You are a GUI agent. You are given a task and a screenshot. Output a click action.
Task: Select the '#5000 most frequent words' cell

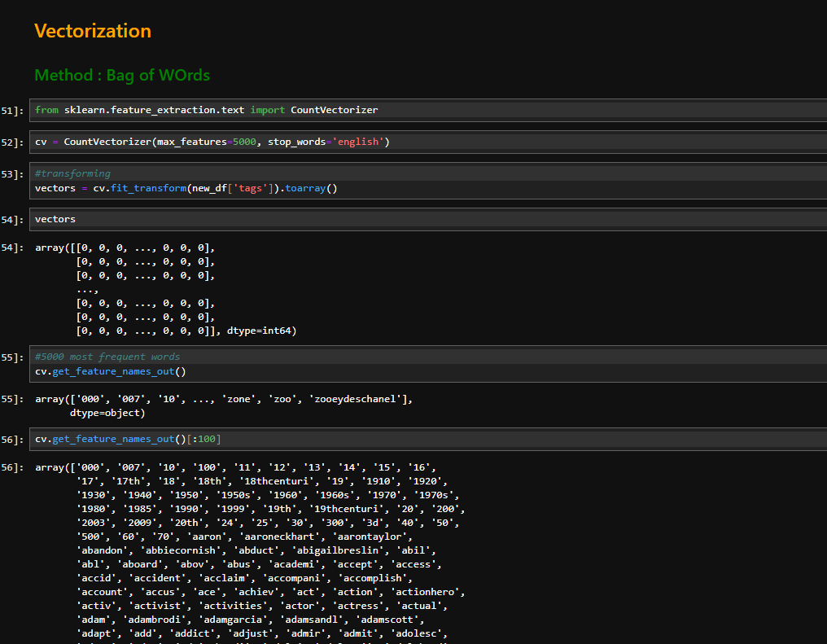point(428,364)
